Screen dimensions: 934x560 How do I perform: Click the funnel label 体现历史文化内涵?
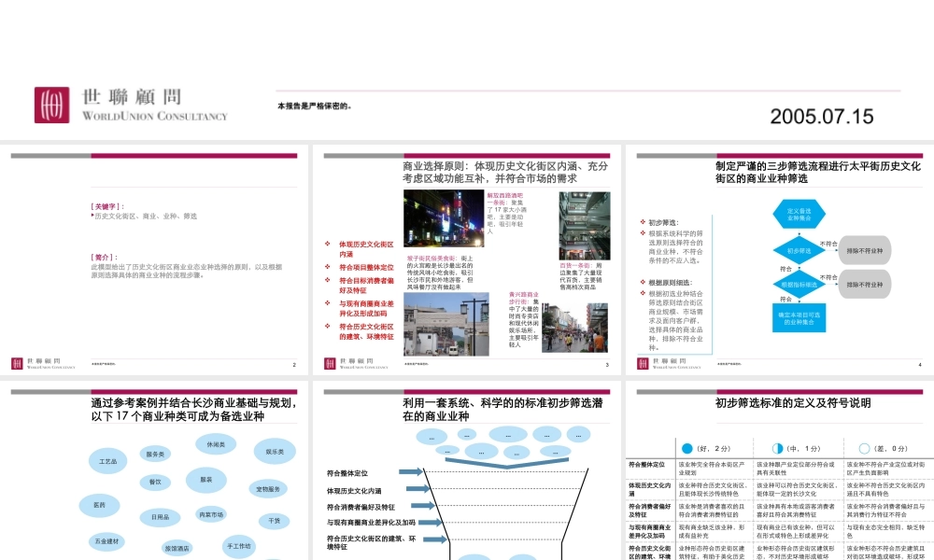pyautogui.click(x=354, y=491)
